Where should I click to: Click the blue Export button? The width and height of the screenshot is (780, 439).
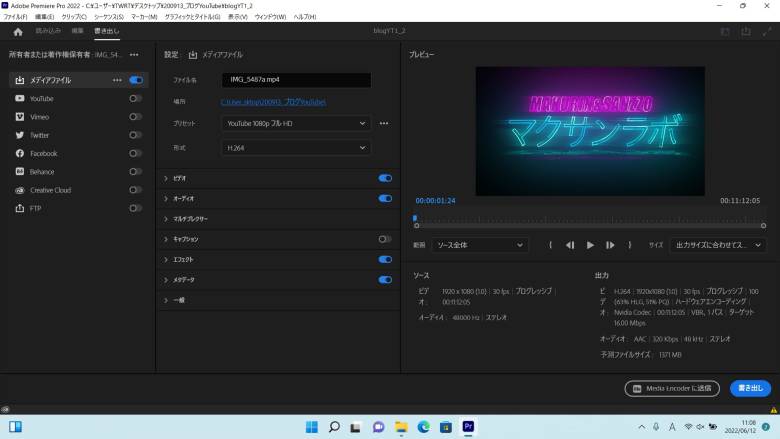click(750, 388)
